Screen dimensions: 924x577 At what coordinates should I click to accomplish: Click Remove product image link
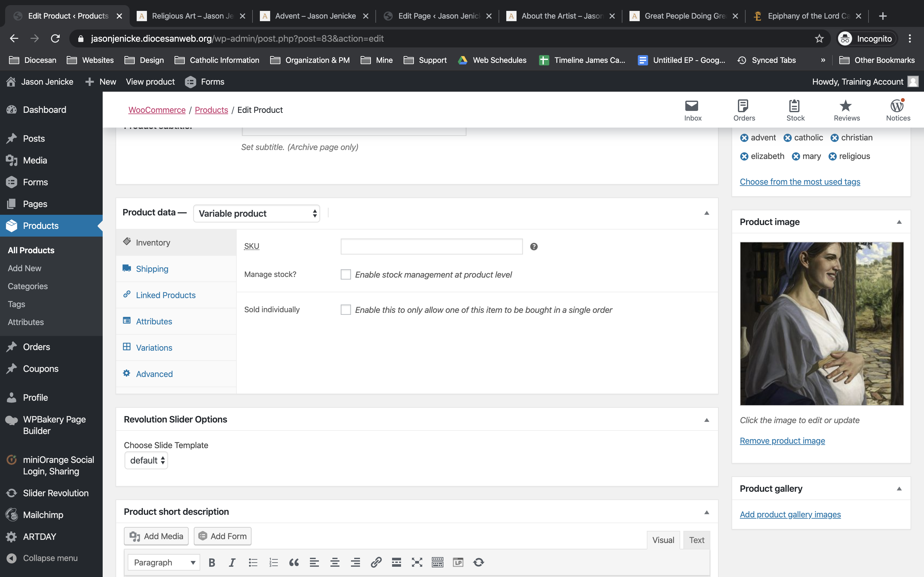pos(782,441)
